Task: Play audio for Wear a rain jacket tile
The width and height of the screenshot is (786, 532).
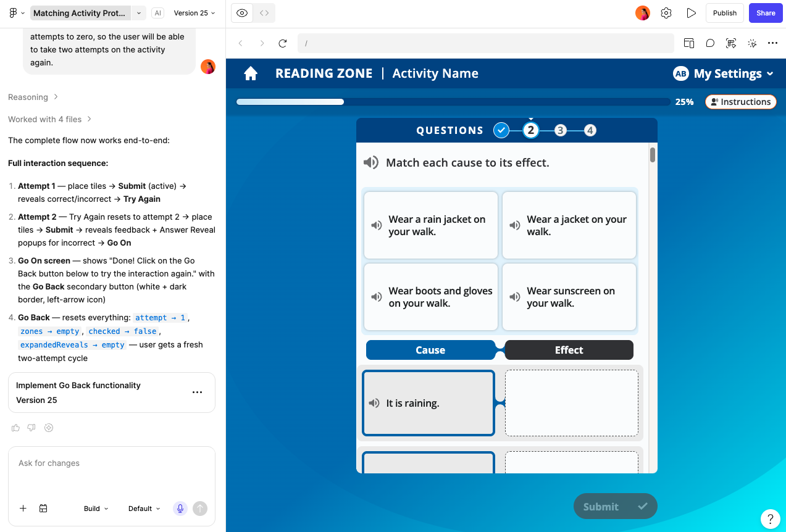Action: [x=376, y=225]
